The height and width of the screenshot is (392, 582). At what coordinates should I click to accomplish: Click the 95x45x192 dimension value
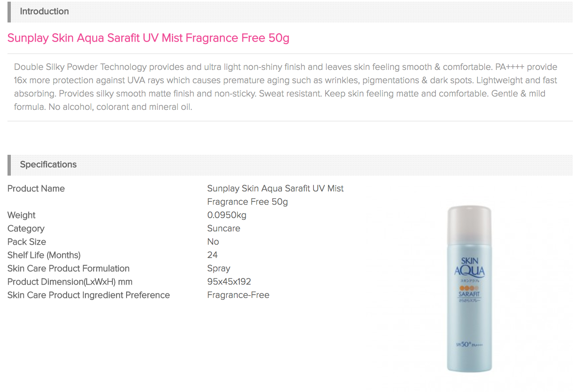pyautogui.click(x=229, y=282)
